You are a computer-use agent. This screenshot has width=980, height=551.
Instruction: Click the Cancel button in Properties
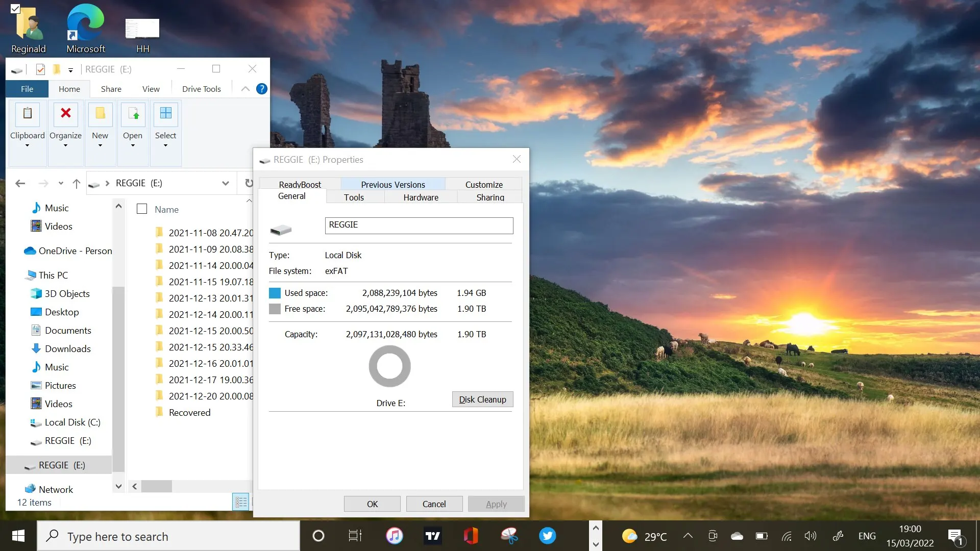434,504
